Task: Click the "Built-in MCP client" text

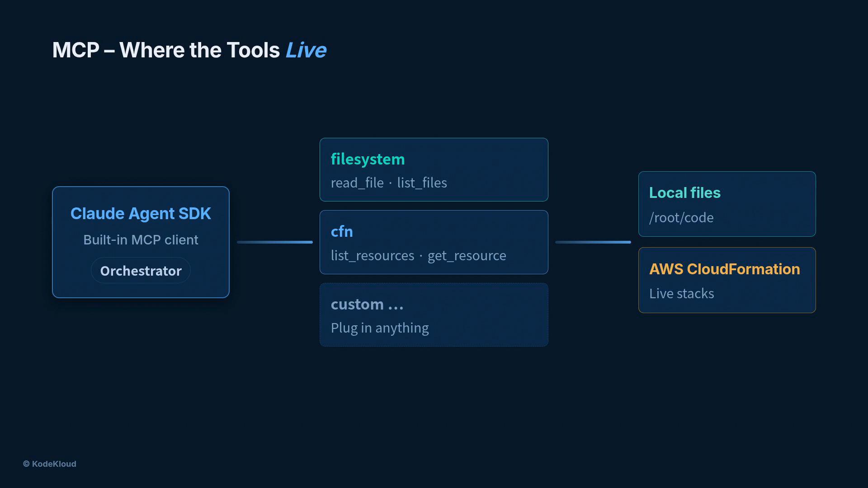Action: click(141, 239)
